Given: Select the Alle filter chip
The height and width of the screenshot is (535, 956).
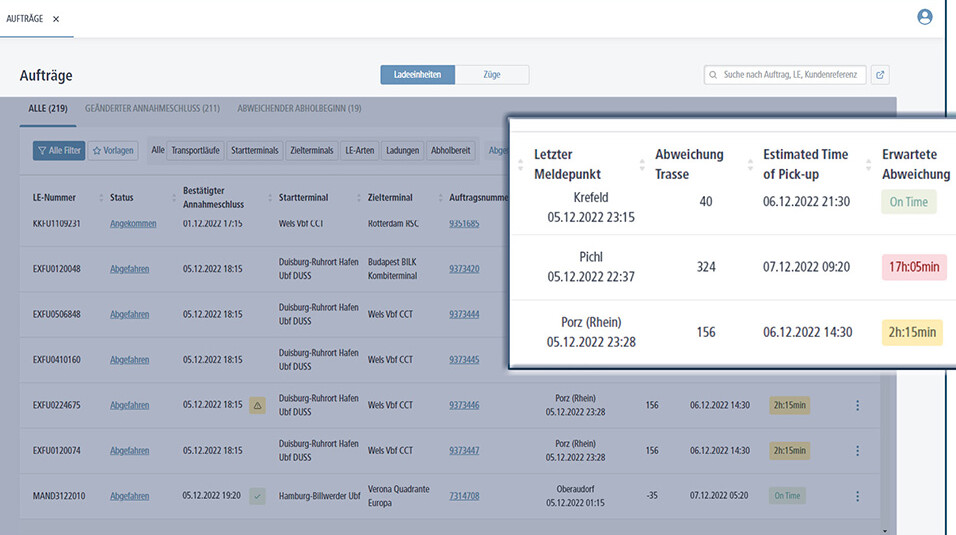Looking at the screenshot, I should point(157,150).
